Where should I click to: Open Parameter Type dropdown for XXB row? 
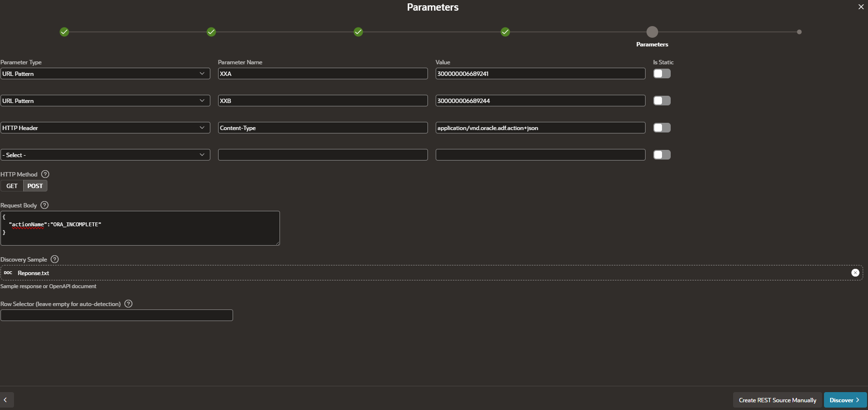point(105,101)
